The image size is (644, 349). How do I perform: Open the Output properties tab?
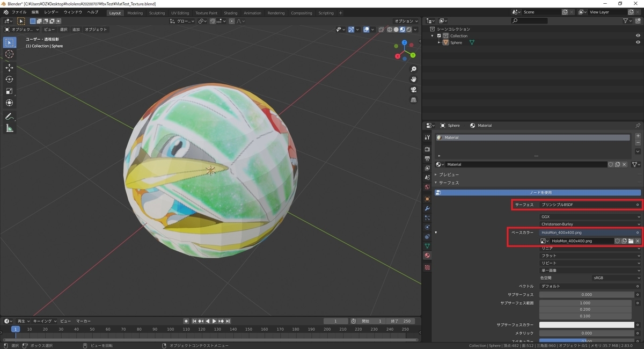coord(427,159)
